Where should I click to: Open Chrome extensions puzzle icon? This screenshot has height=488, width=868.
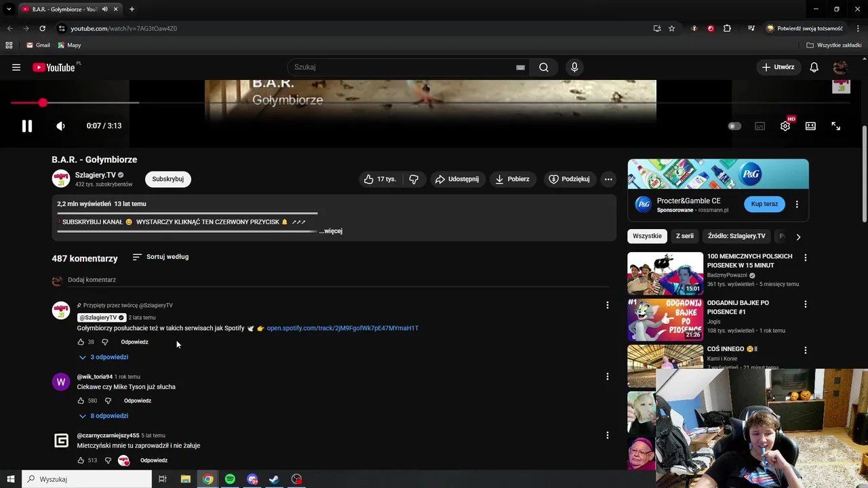727,28
